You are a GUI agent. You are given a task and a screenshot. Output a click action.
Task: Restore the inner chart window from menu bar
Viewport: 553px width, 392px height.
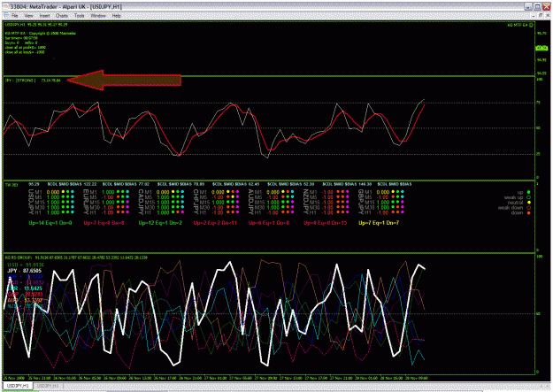tap(541, 16)
